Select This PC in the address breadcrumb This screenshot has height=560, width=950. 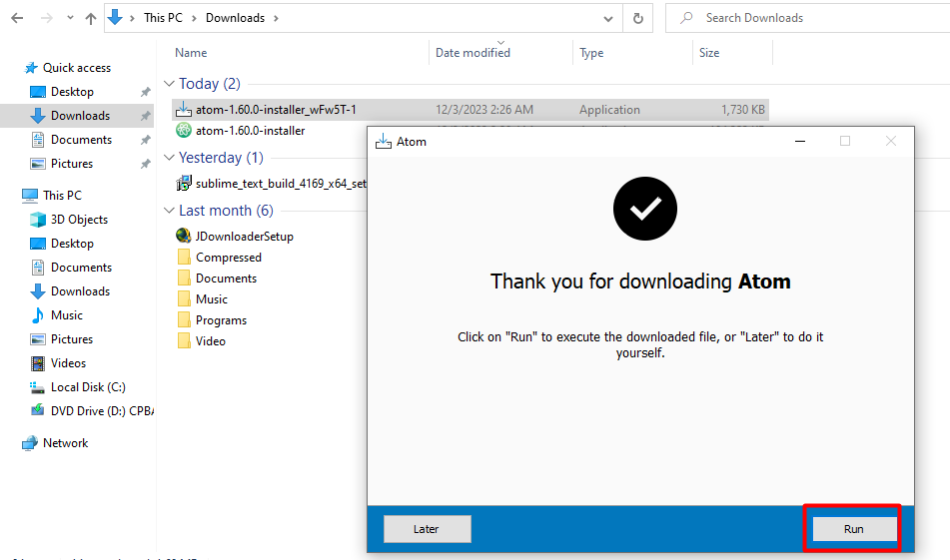pyautogui.click(x=163, y=18)
